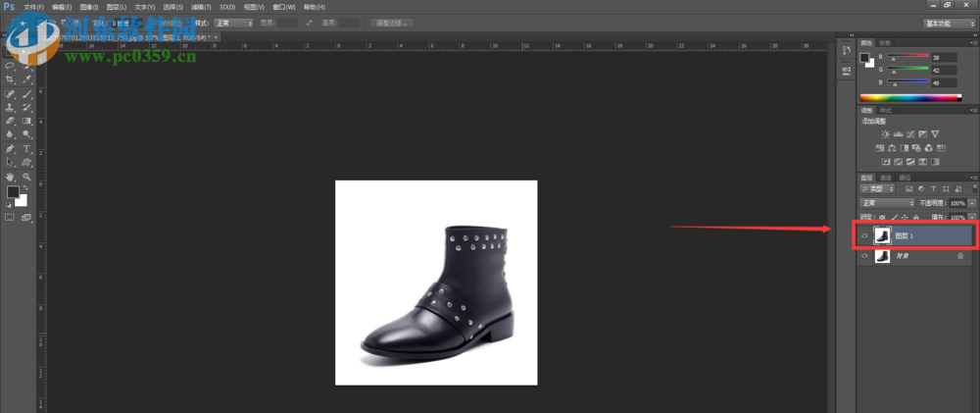Click the 图层 1 layer thumbnail
The image size is (980, 413).
pos(882,235)
